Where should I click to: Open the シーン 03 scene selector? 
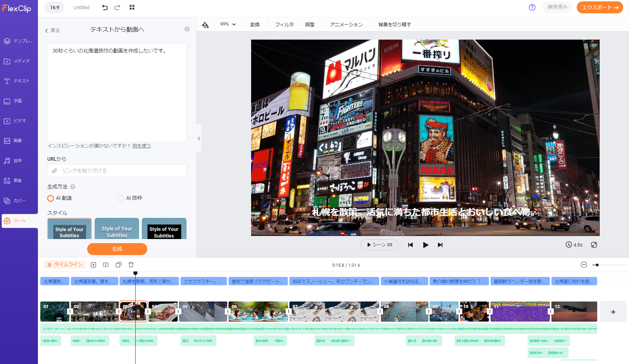[x=379, y=245]
